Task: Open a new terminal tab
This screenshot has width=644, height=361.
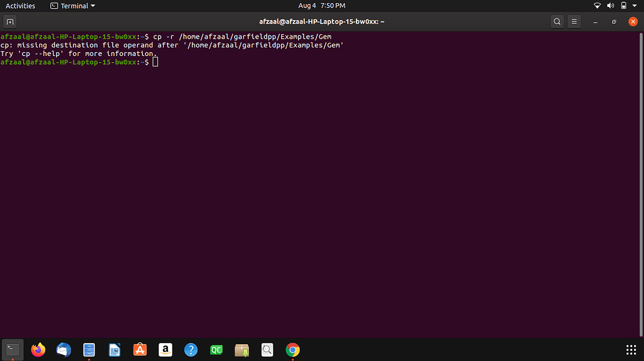Action: (10, 22)
